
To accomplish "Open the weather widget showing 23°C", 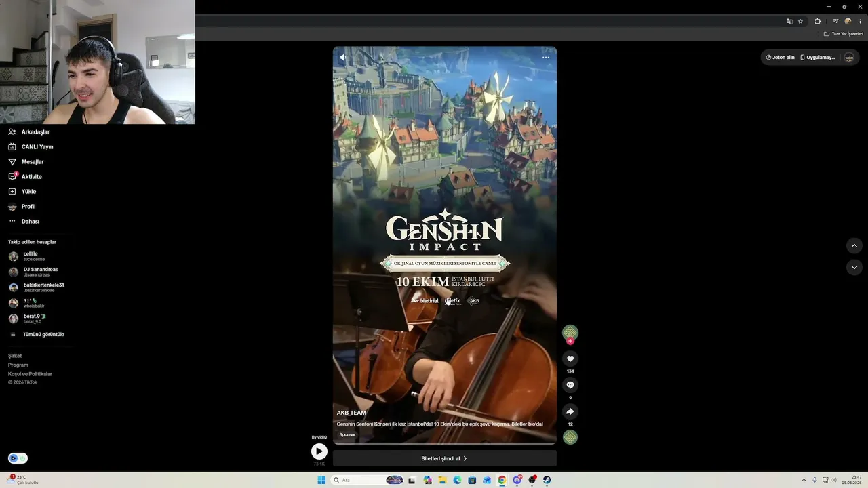I will point(23,480).
